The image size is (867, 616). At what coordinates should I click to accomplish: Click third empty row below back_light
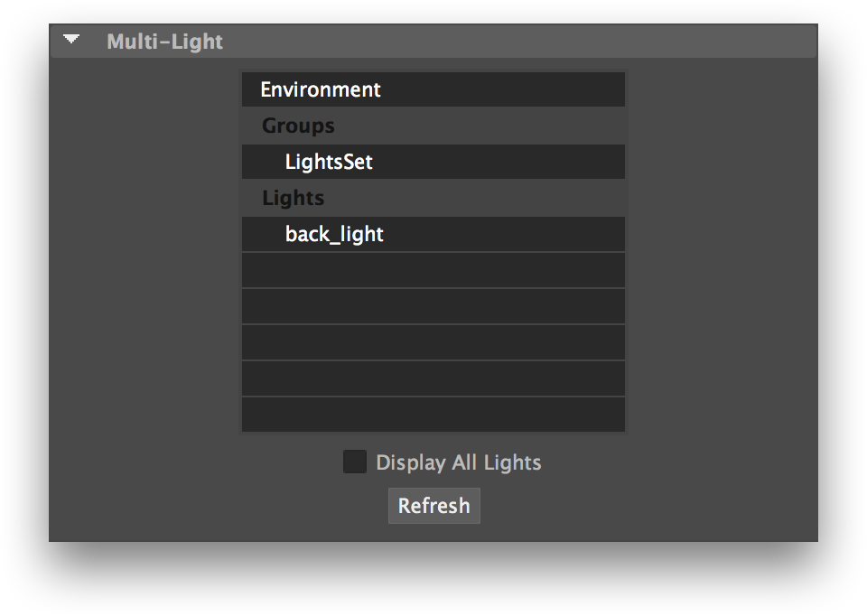tap(433, 342)
